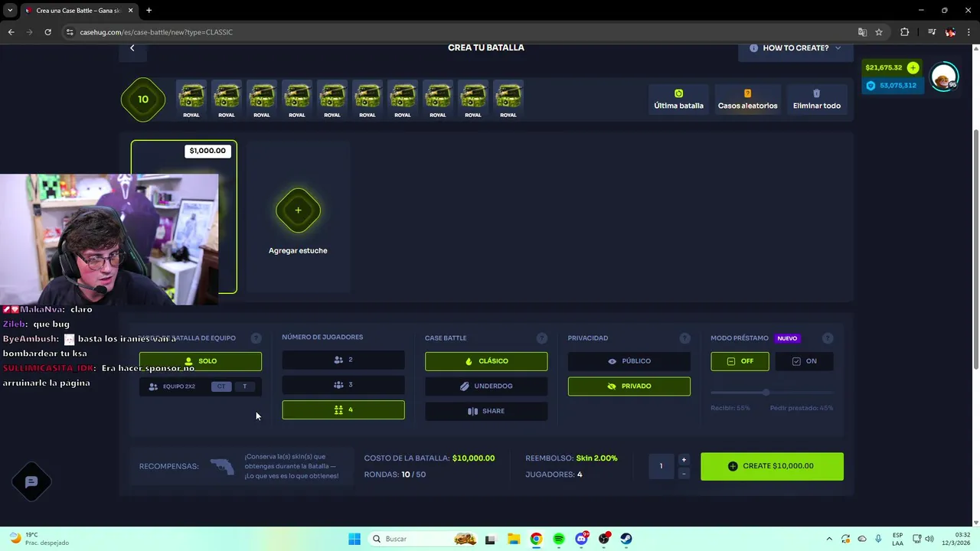The height and width of the screenshot is (551, 980).
Task: Click the Casos aleatorios button
Action: pos(747,99)
